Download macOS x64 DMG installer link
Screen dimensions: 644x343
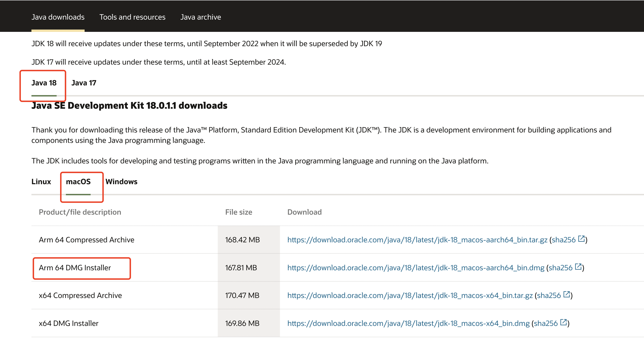408,323
